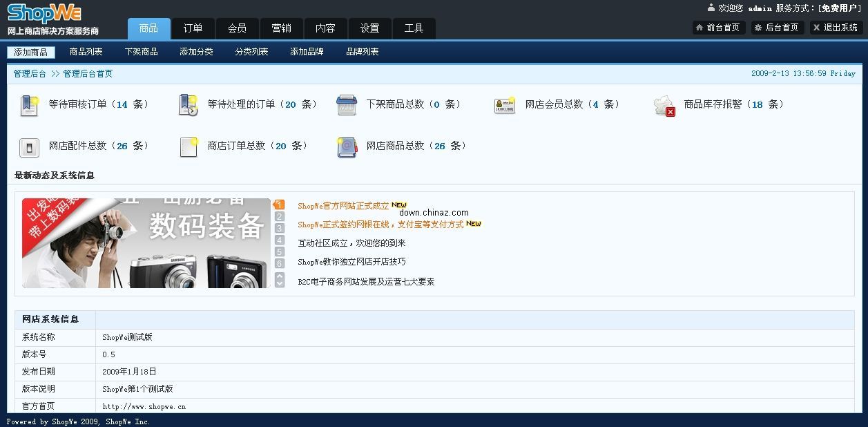
Task: Select 商品列表 in the submenu
Action: pyautogui.click(x=86, y=52)
